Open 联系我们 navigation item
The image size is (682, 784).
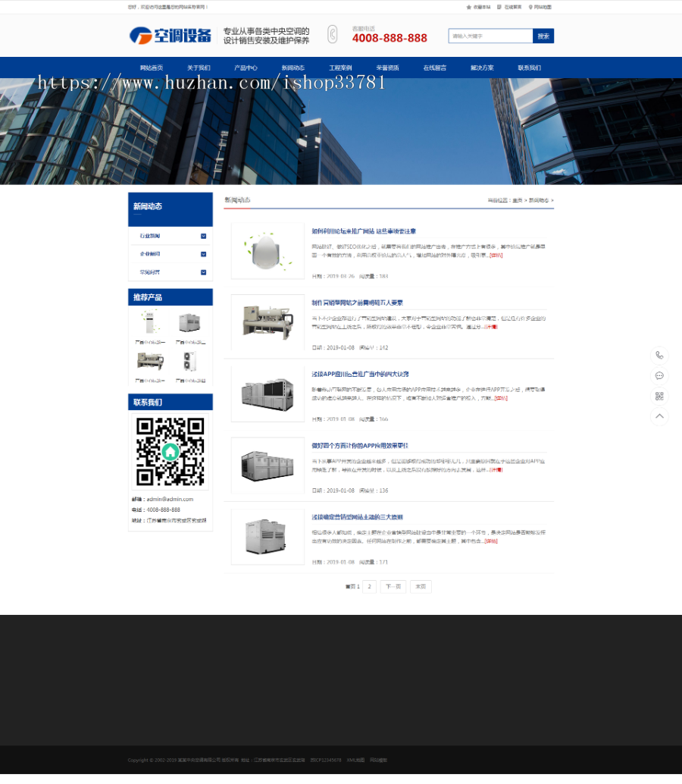point(529,68)
